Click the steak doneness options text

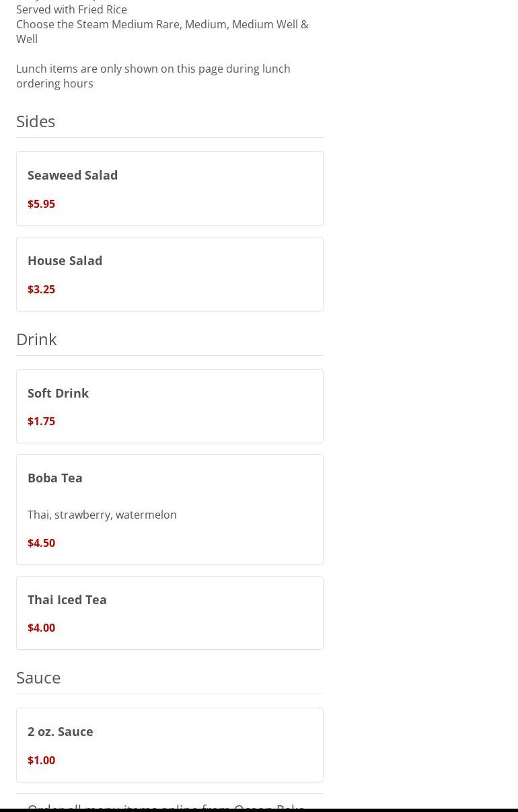point(162,32)
